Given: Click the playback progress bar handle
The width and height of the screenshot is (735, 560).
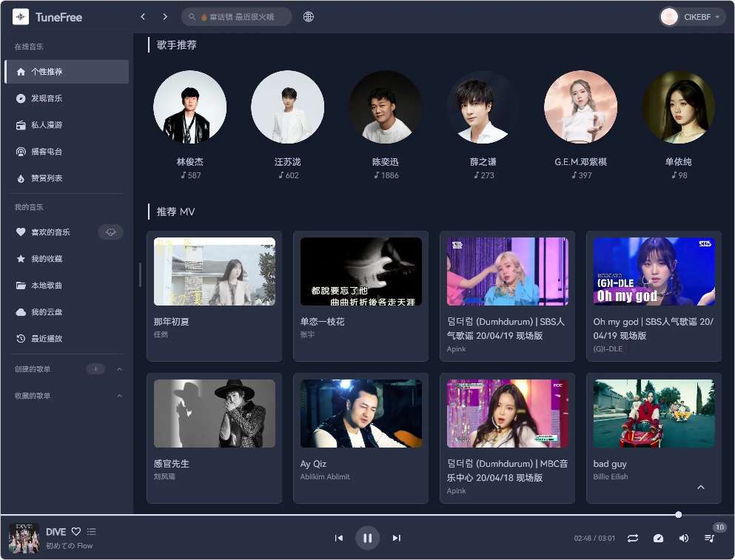Looking at the screenshot, I should click(678, 514).
